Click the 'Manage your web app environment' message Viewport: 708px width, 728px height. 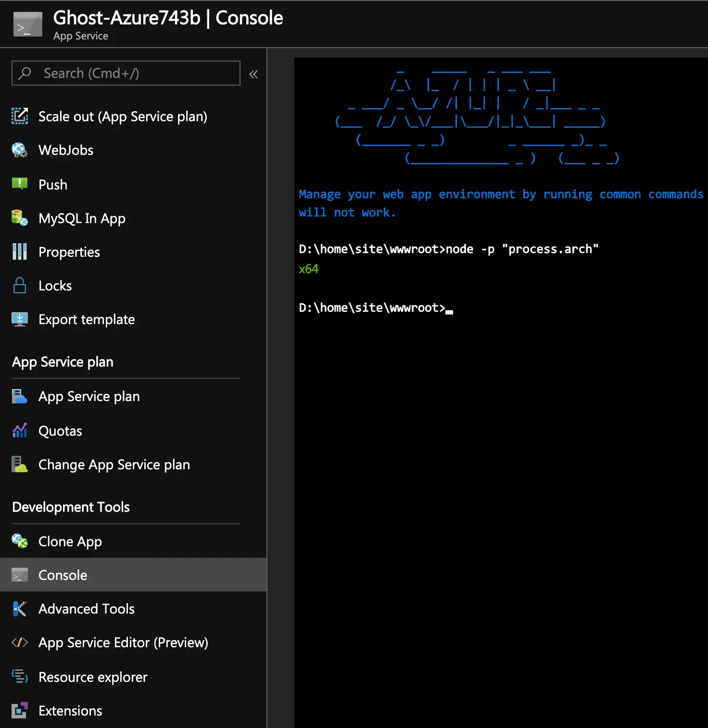coord(501,203)
